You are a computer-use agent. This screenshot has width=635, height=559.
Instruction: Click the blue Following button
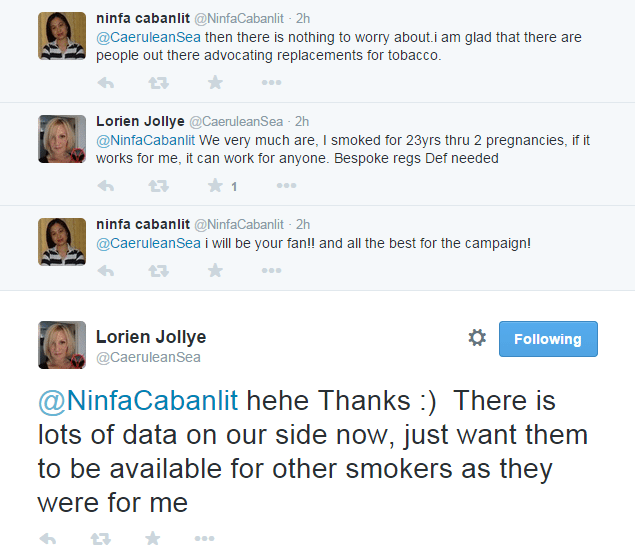click(x=548, y=339)
